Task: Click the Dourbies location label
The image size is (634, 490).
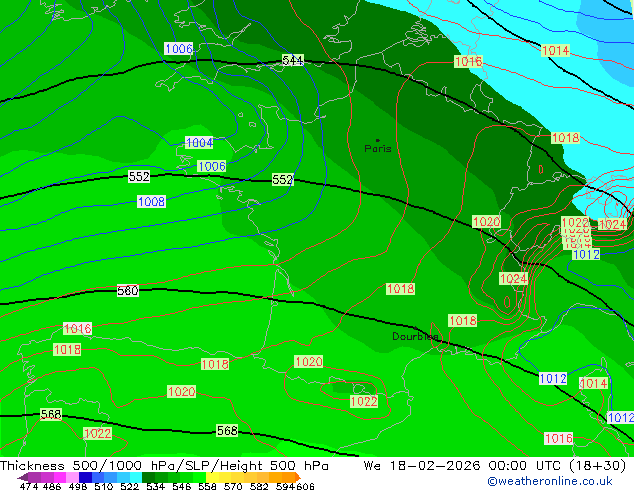Action: (415, 336)
